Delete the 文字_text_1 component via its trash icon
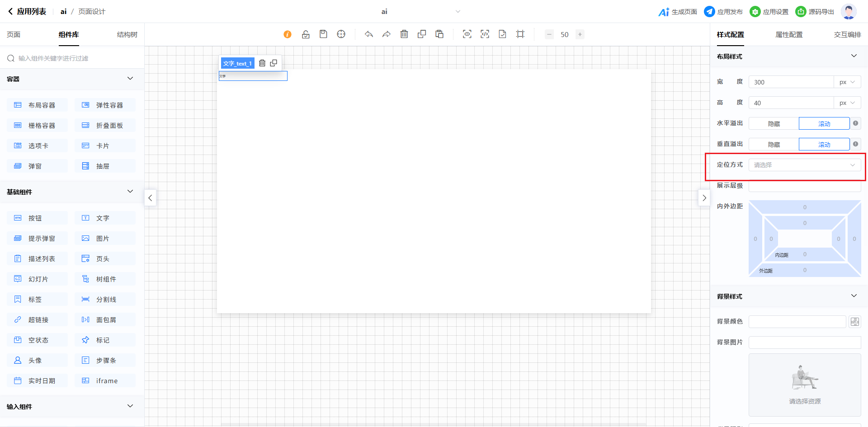 [x=262, y=63]
